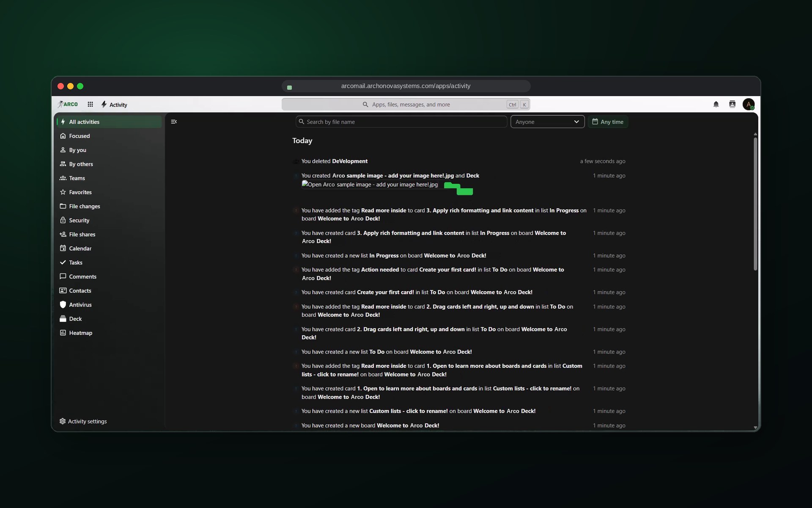Click the Deck icon in the sidebar
Screen dimensions: 812x508
click(63, 319)
